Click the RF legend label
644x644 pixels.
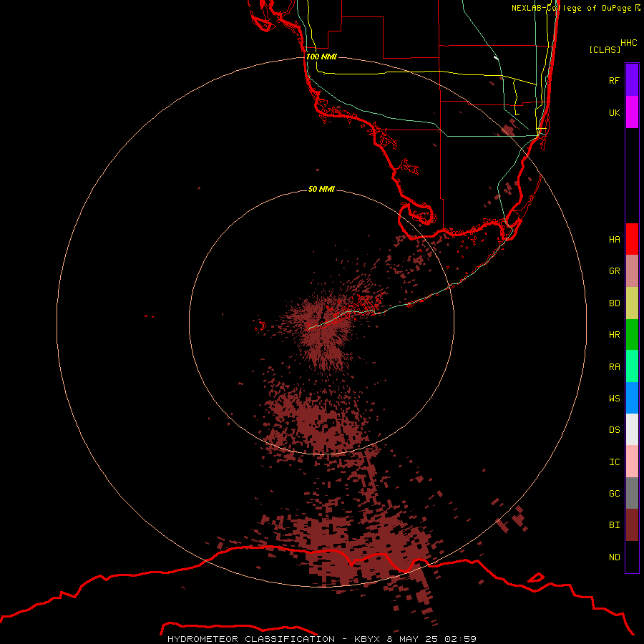tap(615, 81)
